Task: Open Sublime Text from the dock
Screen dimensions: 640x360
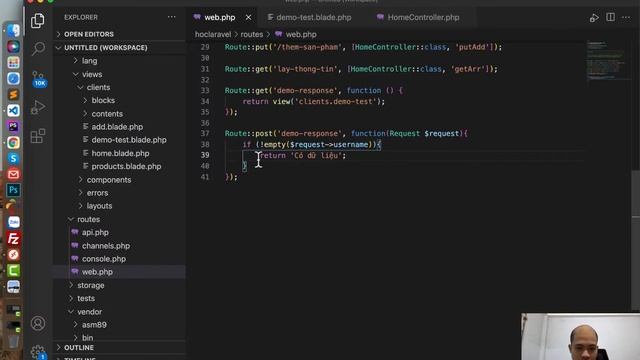Action: [13, 94]
